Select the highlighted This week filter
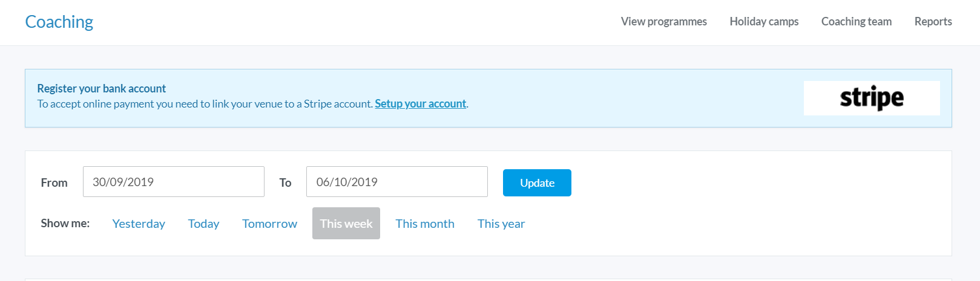Image resolution: width=980 pixels, height=281 pixels. click(346, 224)
